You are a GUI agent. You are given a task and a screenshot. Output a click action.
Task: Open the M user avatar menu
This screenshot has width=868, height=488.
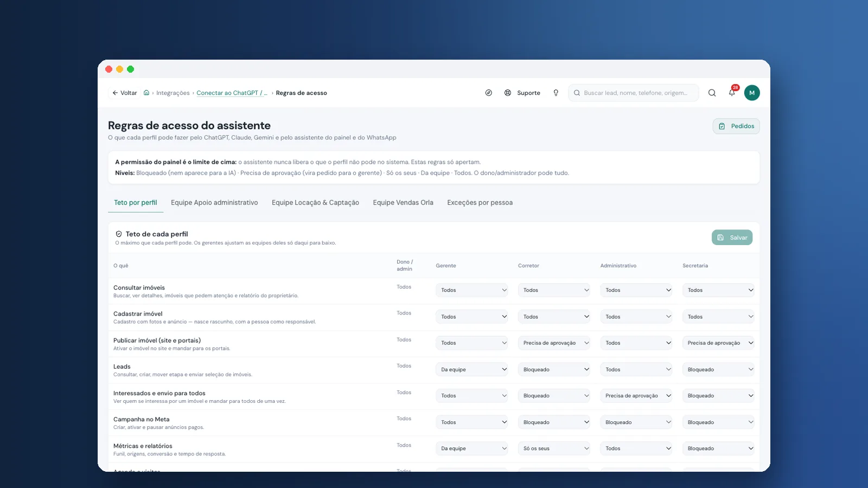coord(752,93)
